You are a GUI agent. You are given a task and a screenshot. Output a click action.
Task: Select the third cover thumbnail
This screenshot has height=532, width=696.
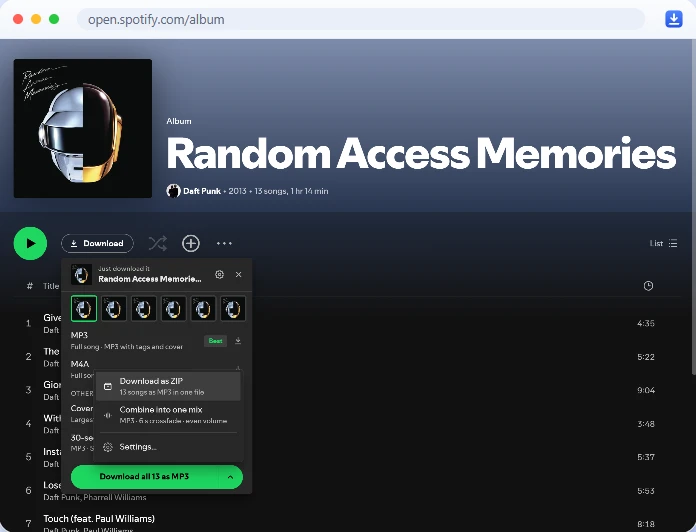coord(143,308)
